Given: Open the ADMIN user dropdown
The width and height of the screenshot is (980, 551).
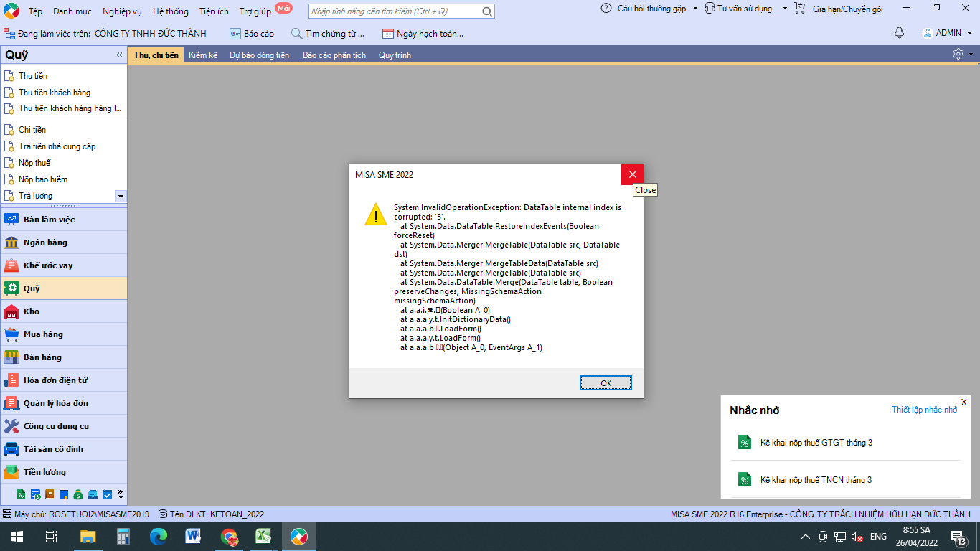Looking at the screenshot, I should coord(948,33).
